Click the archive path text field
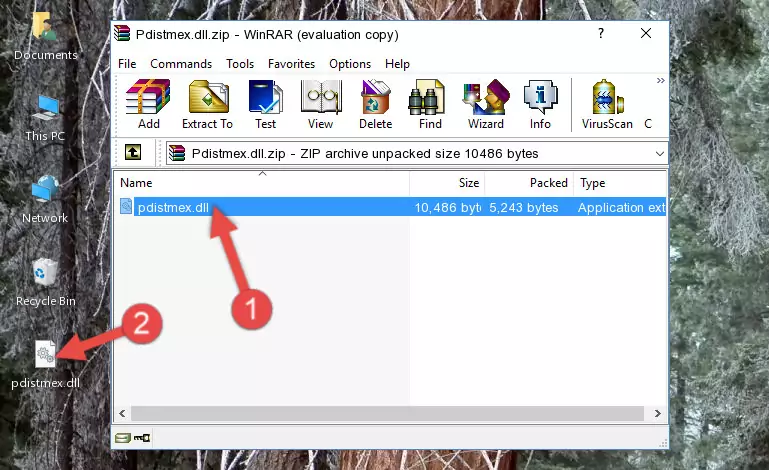Screen dimensions: 769x470 point(416,154)
